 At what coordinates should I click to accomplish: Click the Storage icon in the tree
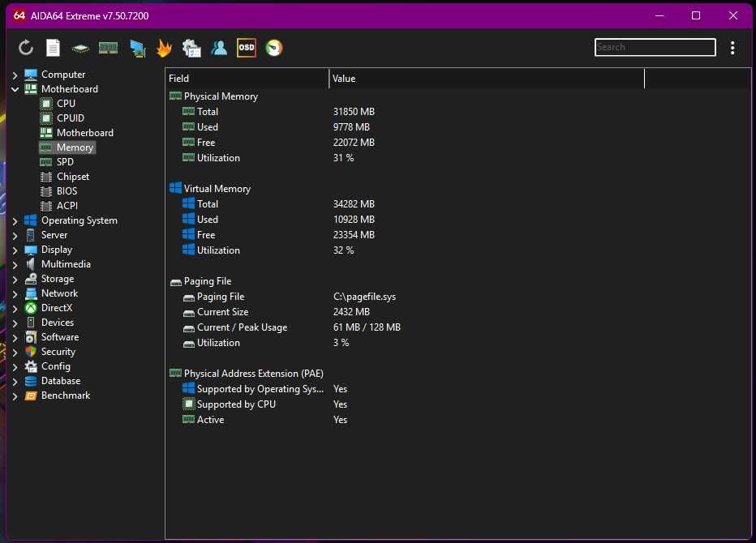click(x=30, y=279)
